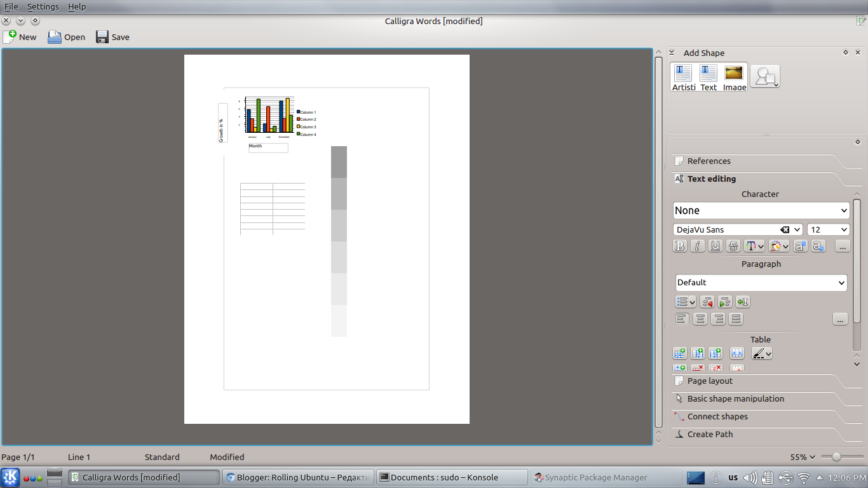Create a new document
Image resolution: width=868 pixels, height=488 pixels.
20,37
